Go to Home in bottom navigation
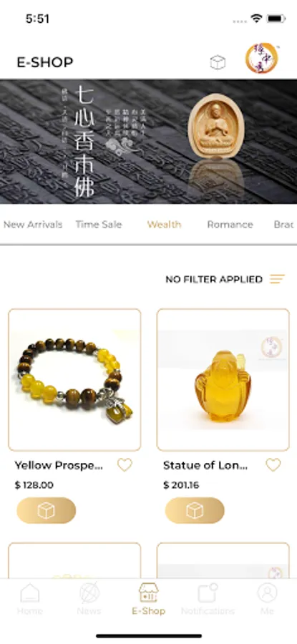Screen dimensions: 297x644 point(30,599)
